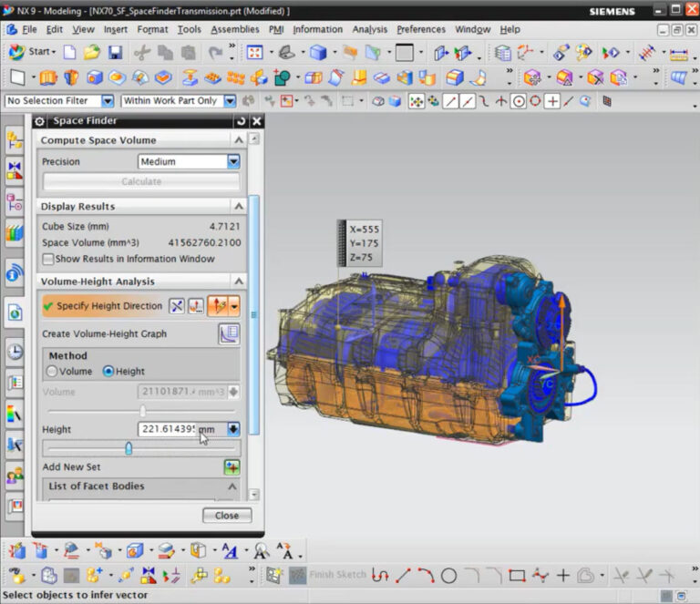Open the Insert menu

coord(116,29)
